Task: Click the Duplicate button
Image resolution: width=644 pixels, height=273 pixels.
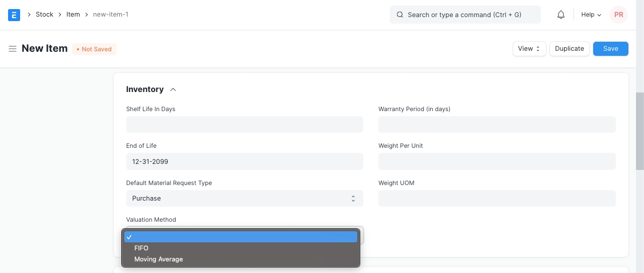Action: coord(569,49)
